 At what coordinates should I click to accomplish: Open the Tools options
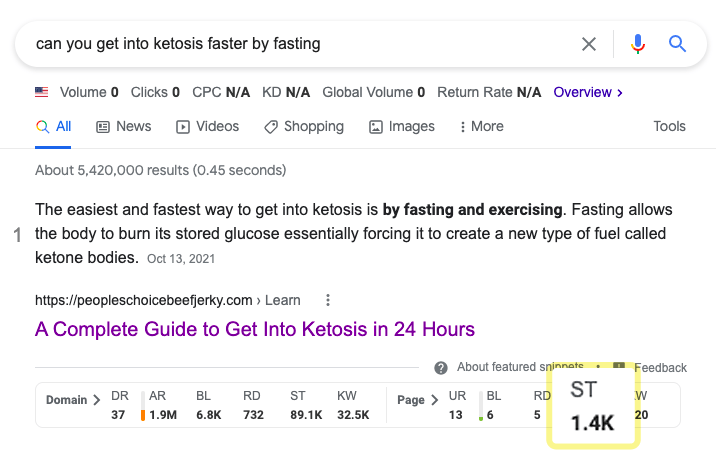point(669,126)
